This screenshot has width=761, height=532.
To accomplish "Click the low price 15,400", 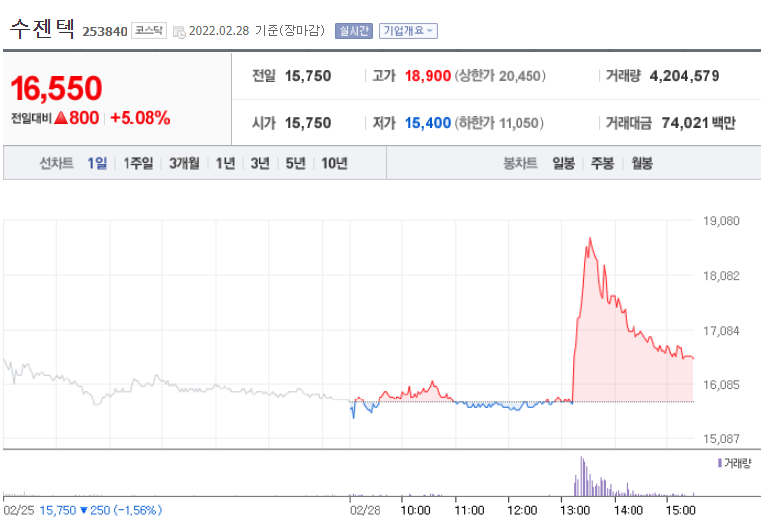I will click(x=428, y=123).
